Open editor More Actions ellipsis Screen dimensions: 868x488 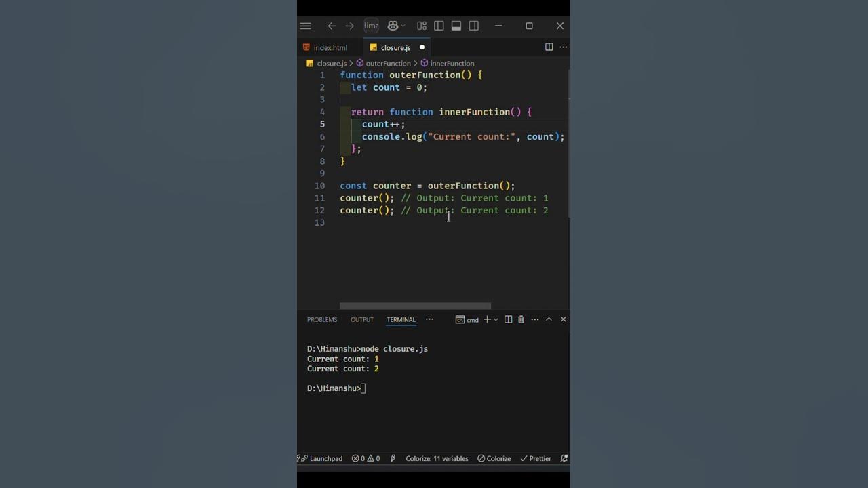click(x=563, y=47)
